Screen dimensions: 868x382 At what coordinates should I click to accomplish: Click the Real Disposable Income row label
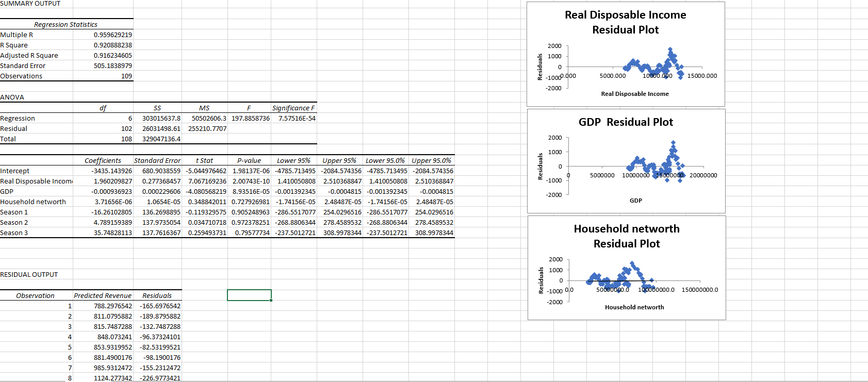pos(36,181)
